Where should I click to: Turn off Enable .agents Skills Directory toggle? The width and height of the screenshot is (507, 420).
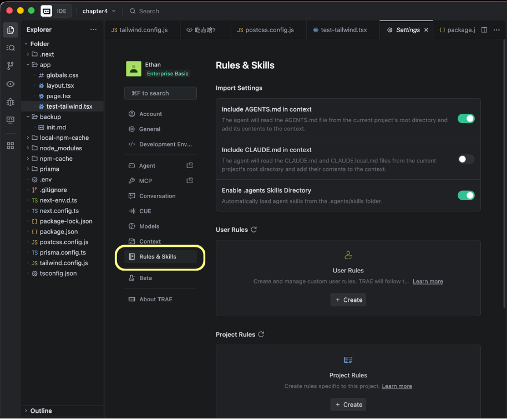pyautogui.click(x=465, y=195)
